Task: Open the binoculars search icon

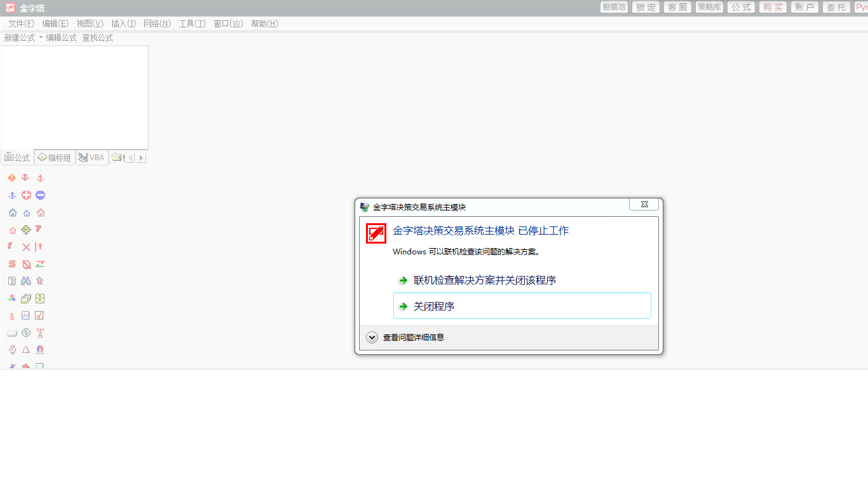Action: (x=26, y=281)
